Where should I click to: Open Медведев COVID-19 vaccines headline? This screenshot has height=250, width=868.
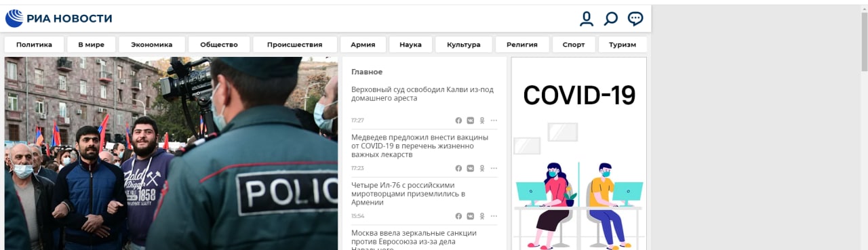(x=420, y=146)
